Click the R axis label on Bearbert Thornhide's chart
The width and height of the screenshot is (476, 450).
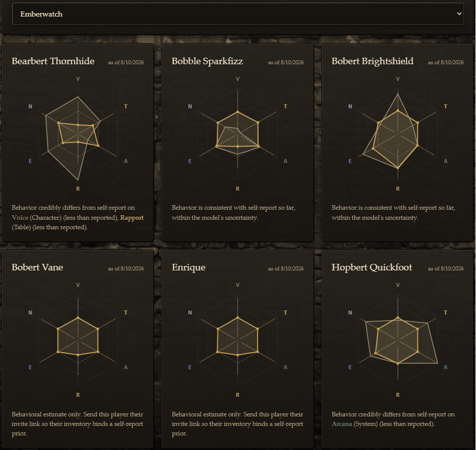click(x=78, y=189)
